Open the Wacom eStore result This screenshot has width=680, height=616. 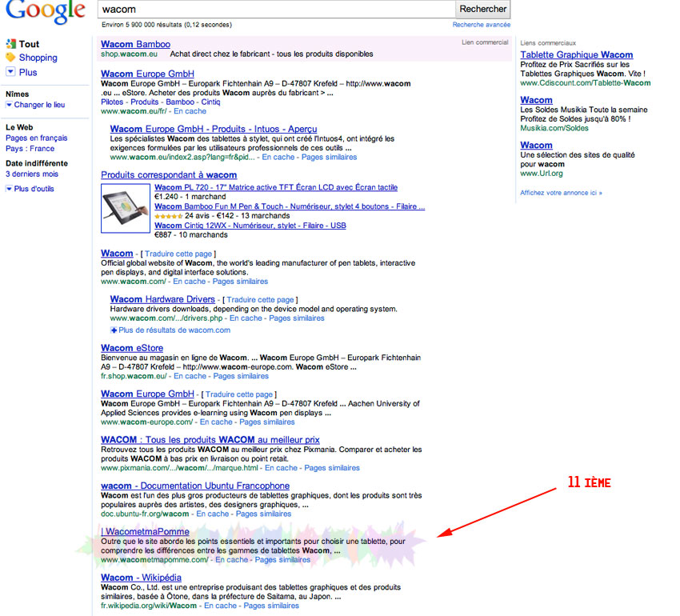click(132, 348)
